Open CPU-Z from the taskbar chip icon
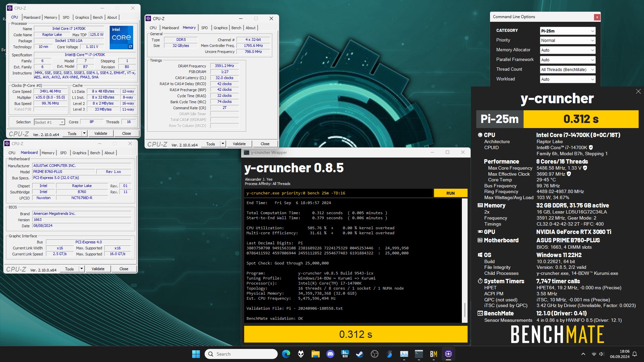This screenshot has height=362, width=644. point(448,354)
